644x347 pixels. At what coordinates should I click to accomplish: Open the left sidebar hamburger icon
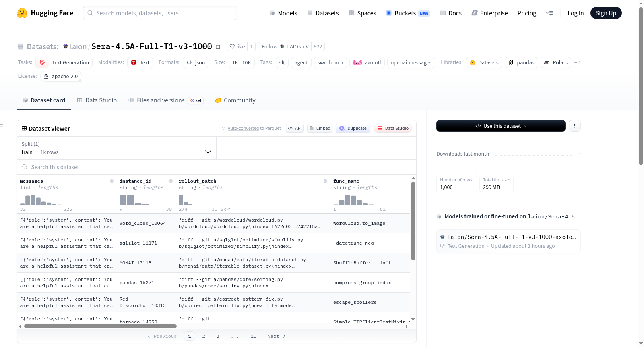click(2, 125)
